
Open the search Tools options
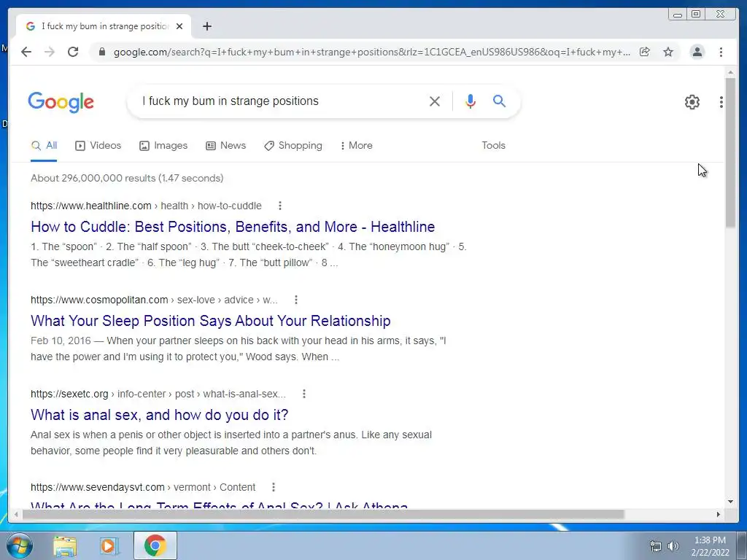tap(494, 146)
